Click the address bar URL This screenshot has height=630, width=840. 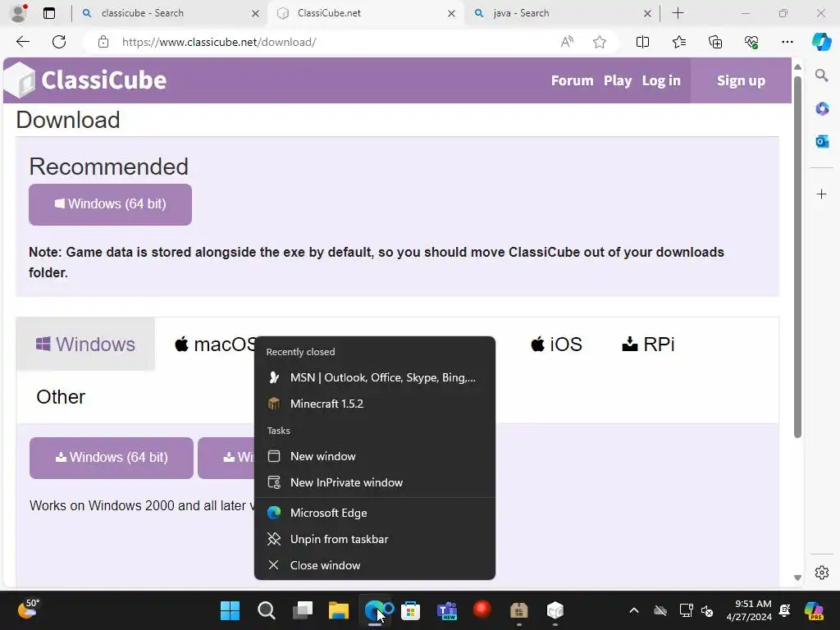tap(219, 42)
